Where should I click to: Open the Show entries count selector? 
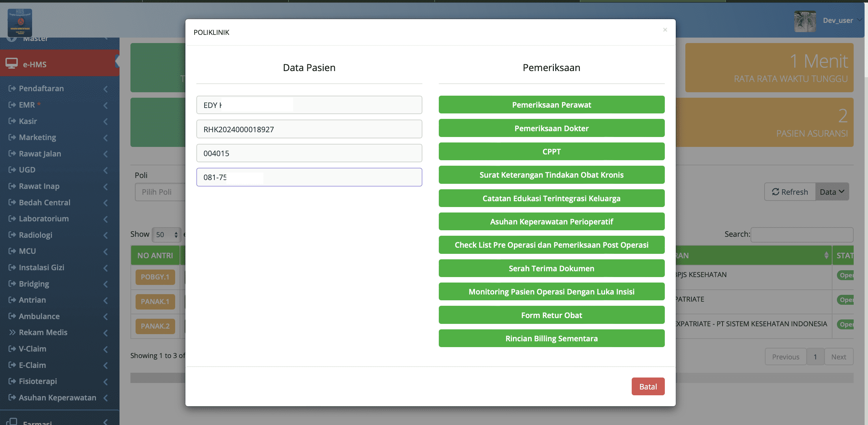166,234
